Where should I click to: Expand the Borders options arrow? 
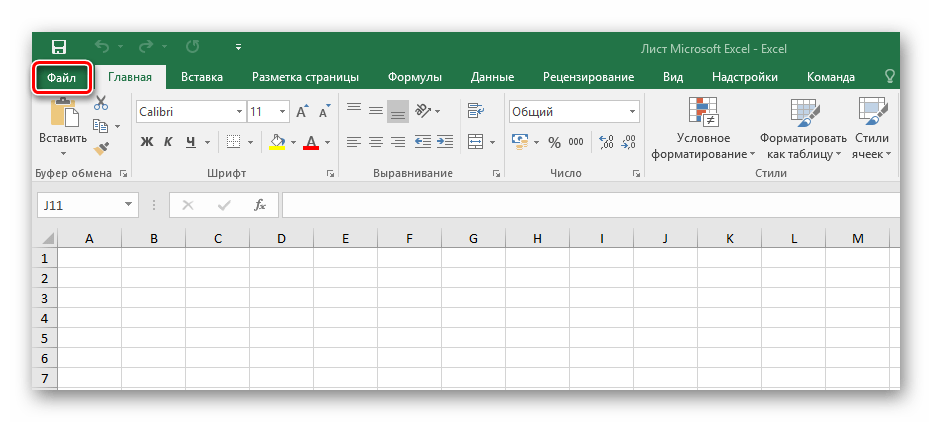tap(250, 143)
